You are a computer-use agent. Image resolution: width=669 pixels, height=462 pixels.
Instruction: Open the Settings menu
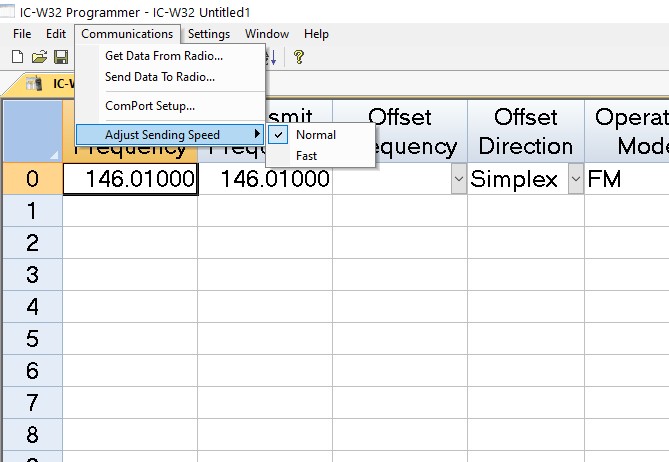[x=209, y=34]
